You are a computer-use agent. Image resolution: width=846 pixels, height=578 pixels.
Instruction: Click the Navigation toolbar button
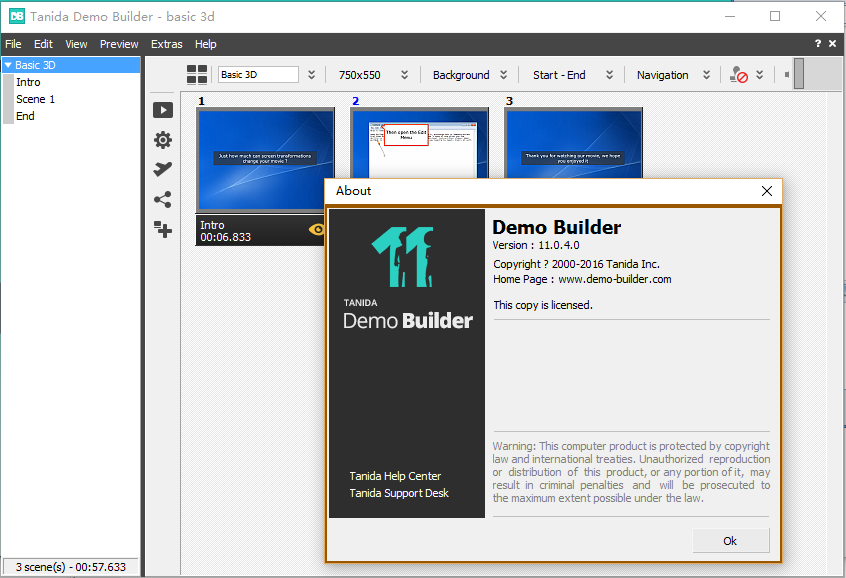click(x=663, y=74)
